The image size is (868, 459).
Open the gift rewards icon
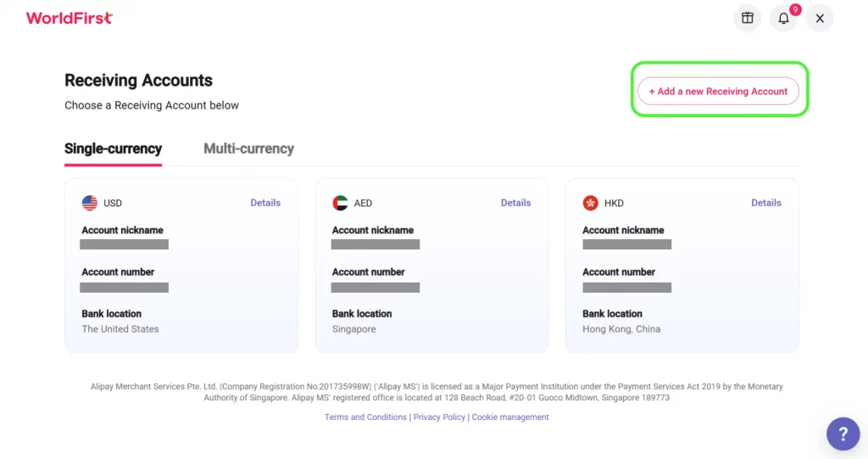coord(747,18)
